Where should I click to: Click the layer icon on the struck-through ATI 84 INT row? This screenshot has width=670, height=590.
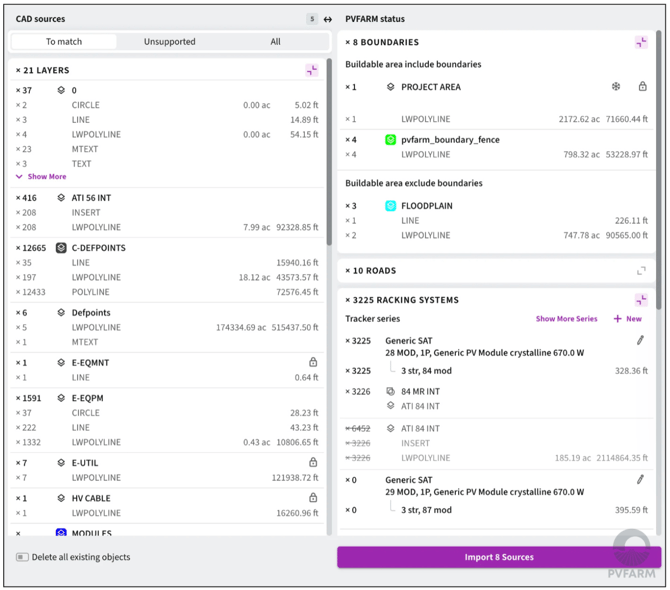coord(391,429)
